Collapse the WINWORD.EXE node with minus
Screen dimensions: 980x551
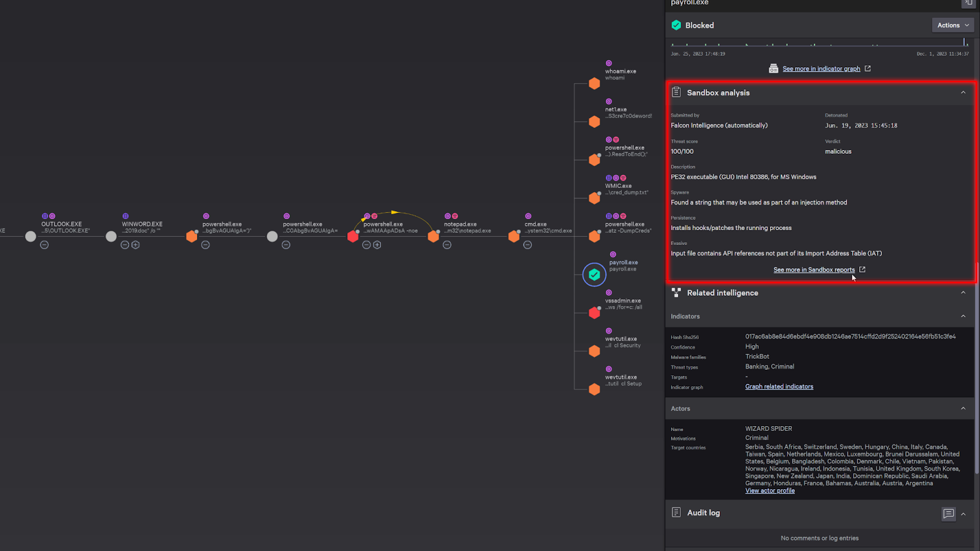[x=125, y=245]
